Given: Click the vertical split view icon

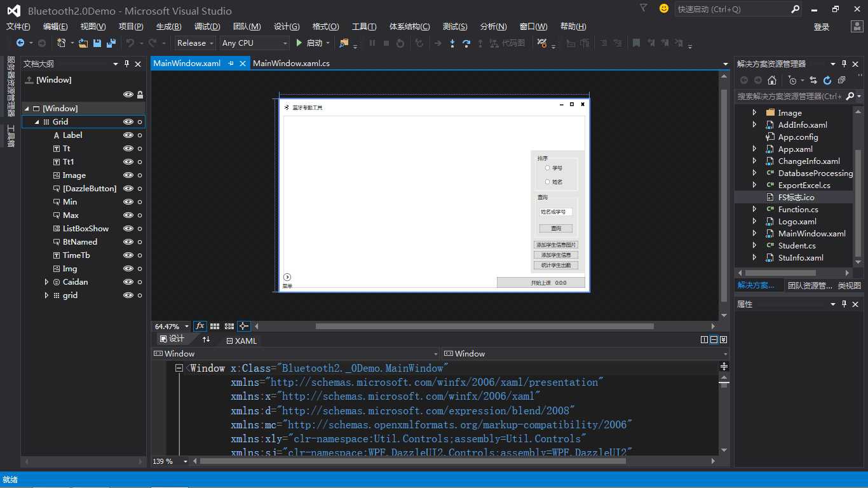Looking at the screenshot, I should tap(704, 340).
